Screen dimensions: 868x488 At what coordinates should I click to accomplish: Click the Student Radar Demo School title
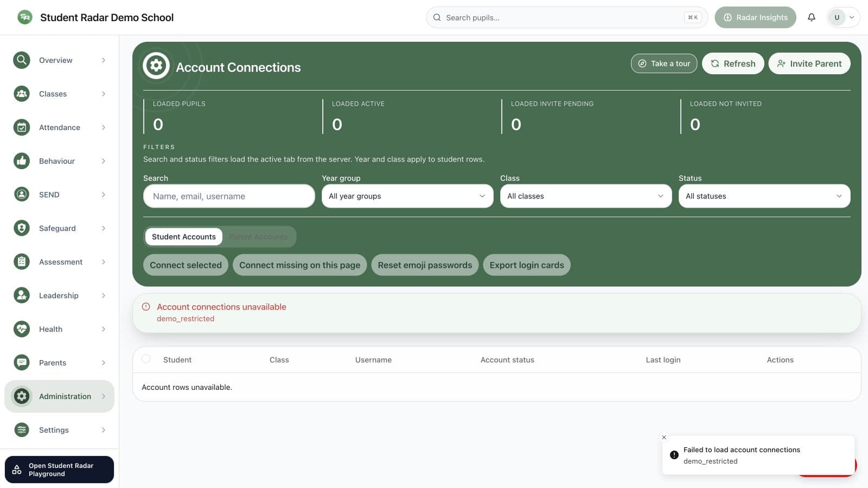[x=107, y=17]
